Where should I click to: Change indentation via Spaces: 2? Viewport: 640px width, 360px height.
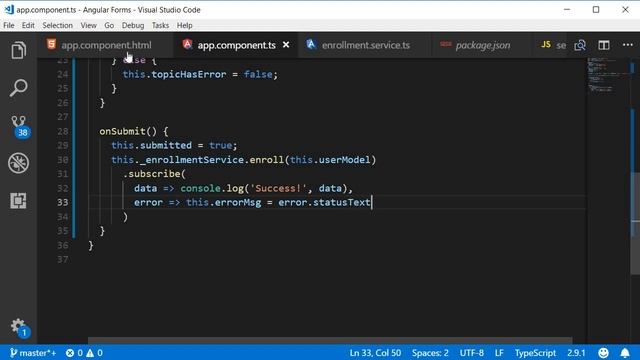click(430, 353)
